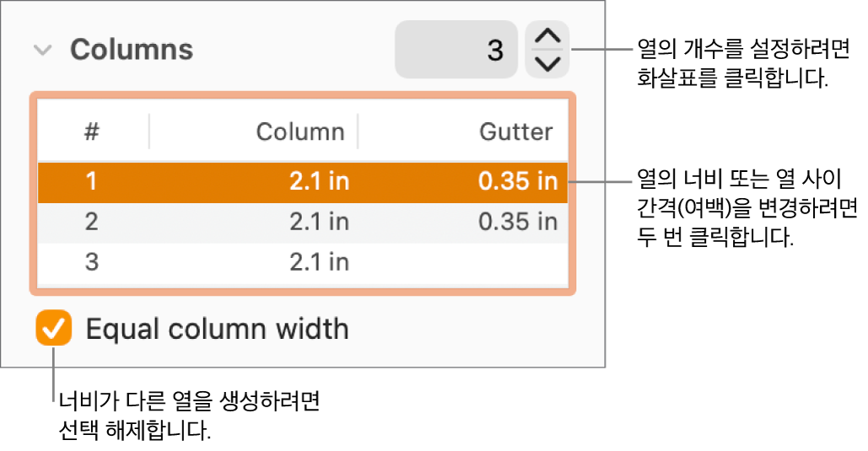Select row 3 by its number
Viewport: 868px width, 451px height.
[92, 262]
